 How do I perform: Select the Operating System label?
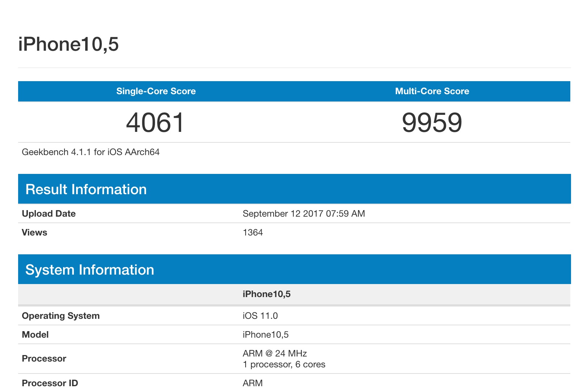[x=61, y=316]
